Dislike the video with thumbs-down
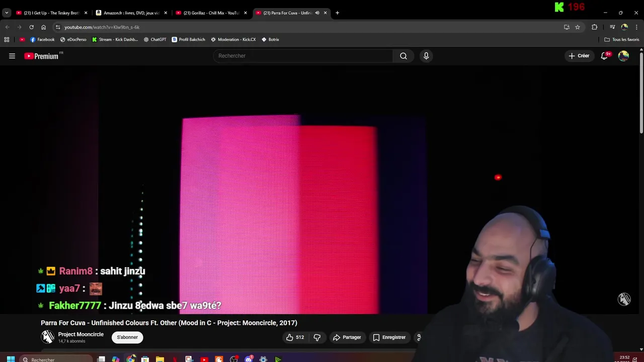Image resolution: width=644 pixels, height=362 pixels. (x=317, y=337)
